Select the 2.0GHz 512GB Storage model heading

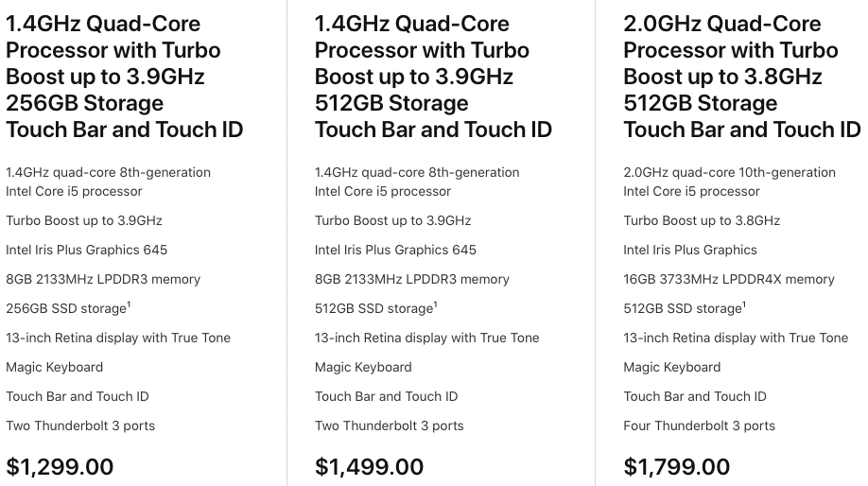point(742,77)
